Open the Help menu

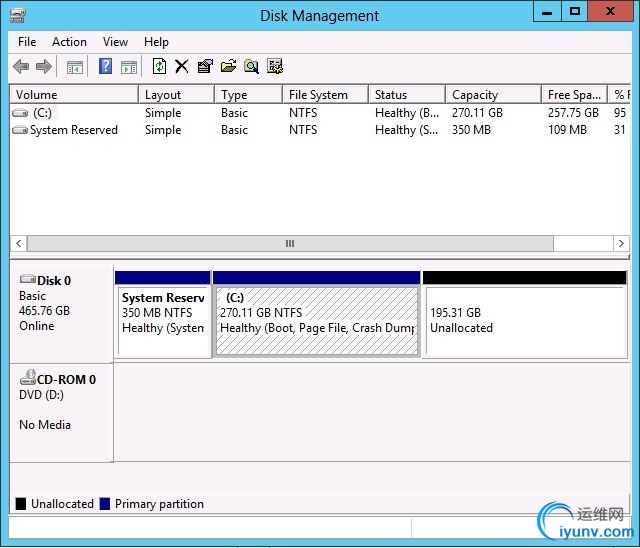click(x=156, y=42)
